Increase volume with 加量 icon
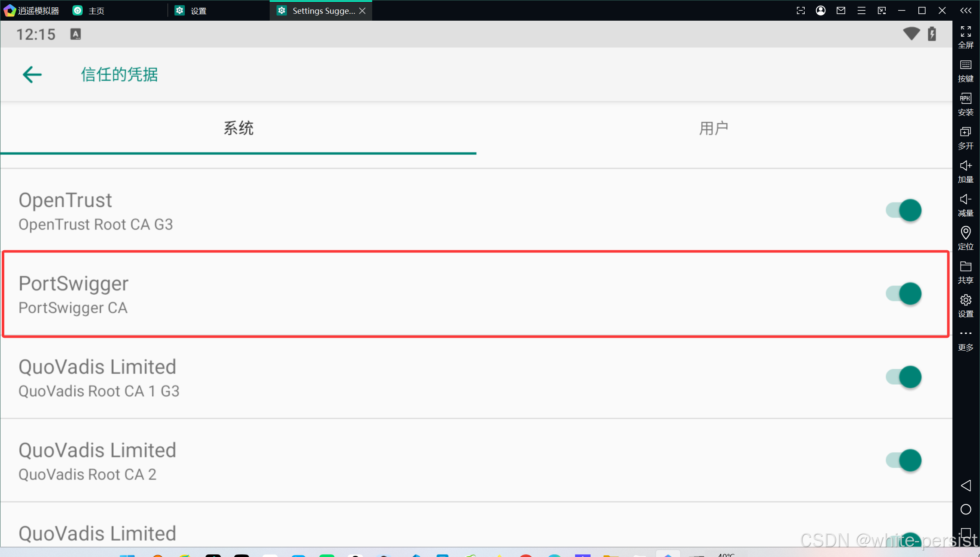Image resolution: width=980 pixels, height=557 pixels. click(x=965, y=171)
